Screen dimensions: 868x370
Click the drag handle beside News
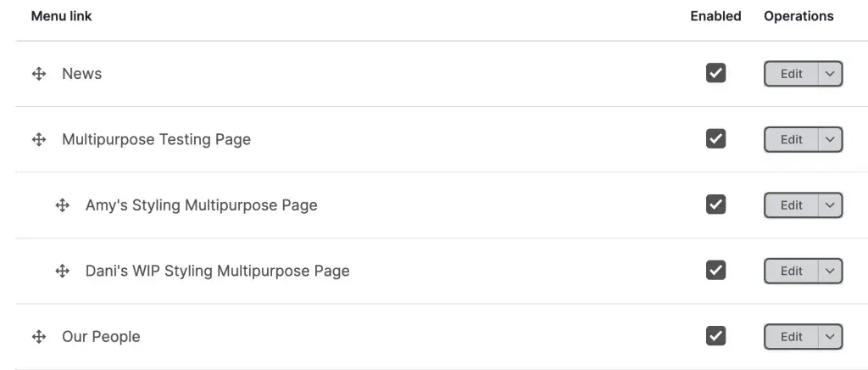click(x=38, y=74)
